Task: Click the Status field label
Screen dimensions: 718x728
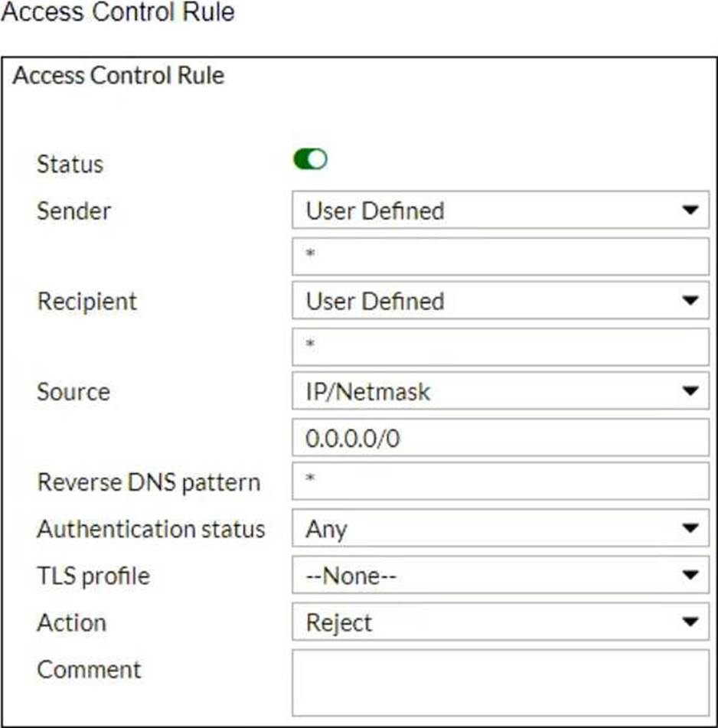Action: click(x=70, y=165)
